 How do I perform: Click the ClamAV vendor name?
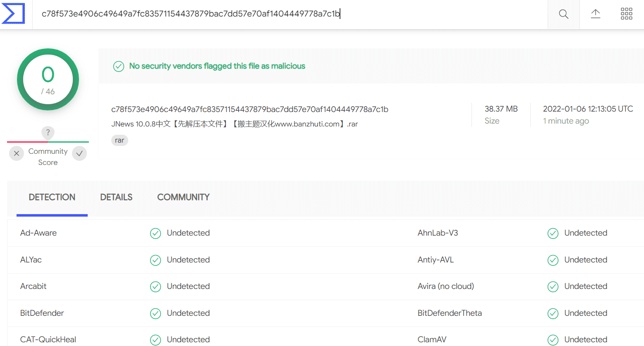(x=432, y=339)
